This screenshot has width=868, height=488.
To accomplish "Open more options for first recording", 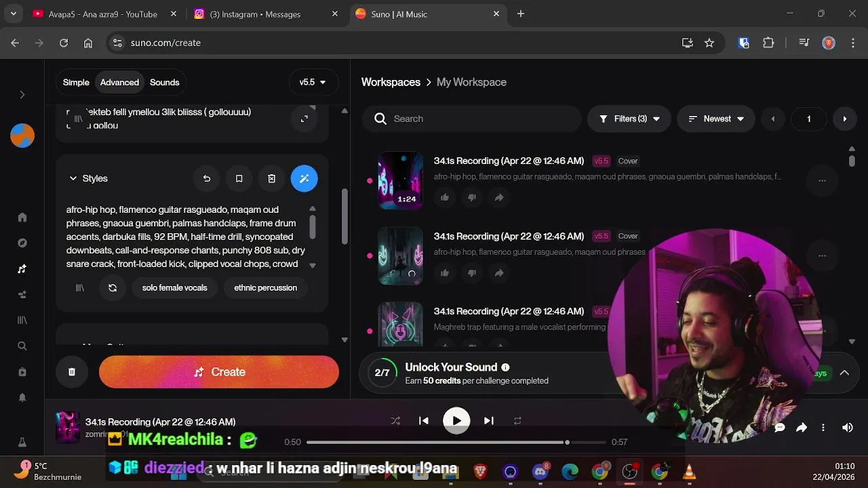I will tap(822, 180).
